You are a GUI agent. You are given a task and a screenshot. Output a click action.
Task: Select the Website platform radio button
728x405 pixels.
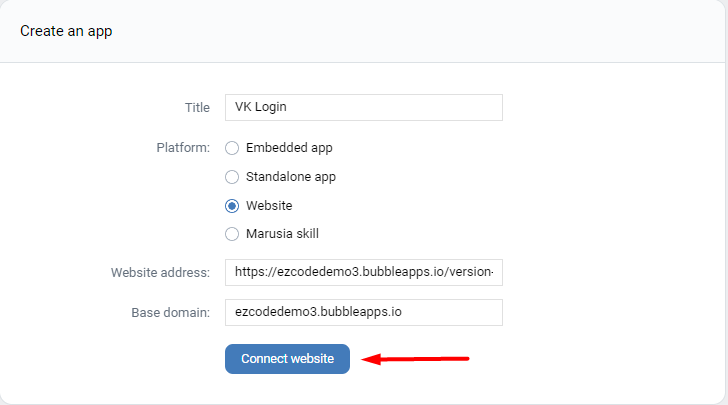[232, 206]
